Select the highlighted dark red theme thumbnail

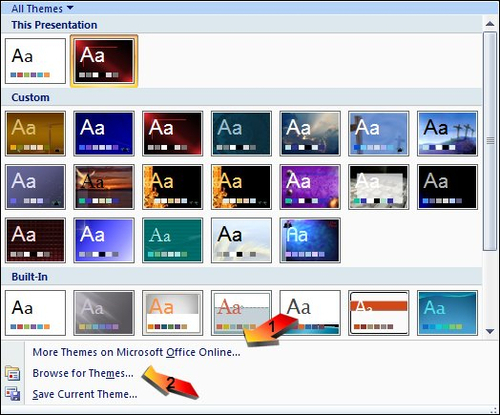(x=104, y=61)
